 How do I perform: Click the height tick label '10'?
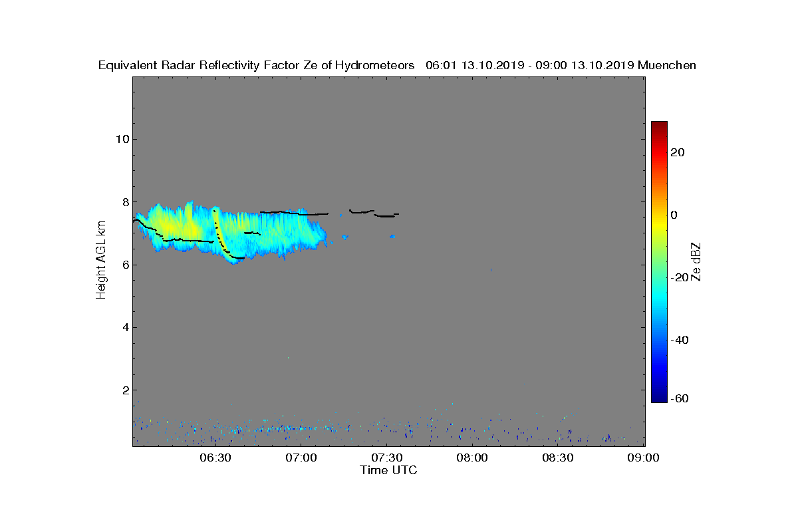pyautogui.click(x=122, y=139)
